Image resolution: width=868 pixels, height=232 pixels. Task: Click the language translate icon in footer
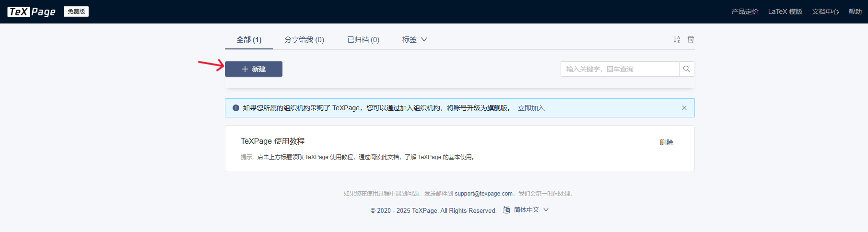[506, 210]
